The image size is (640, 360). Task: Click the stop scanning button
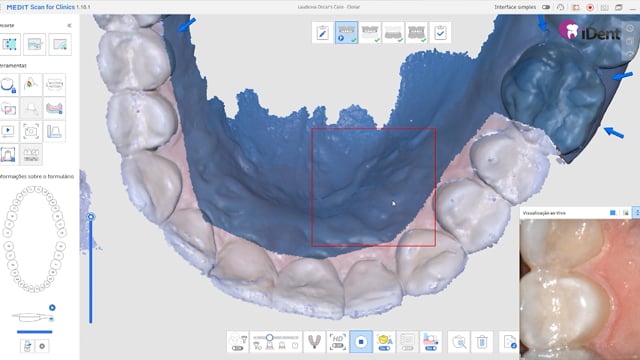click(361, 342)
